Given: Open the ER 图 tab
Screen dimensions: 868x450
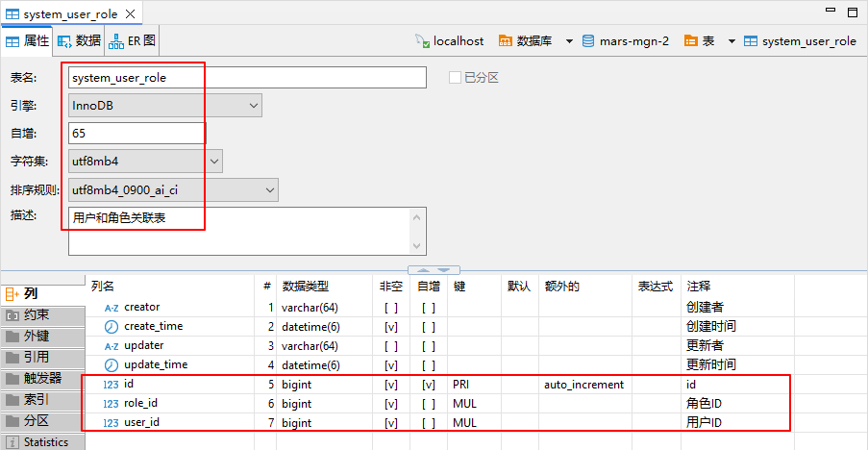Looking at the screenshot, I should coord(132,41).
